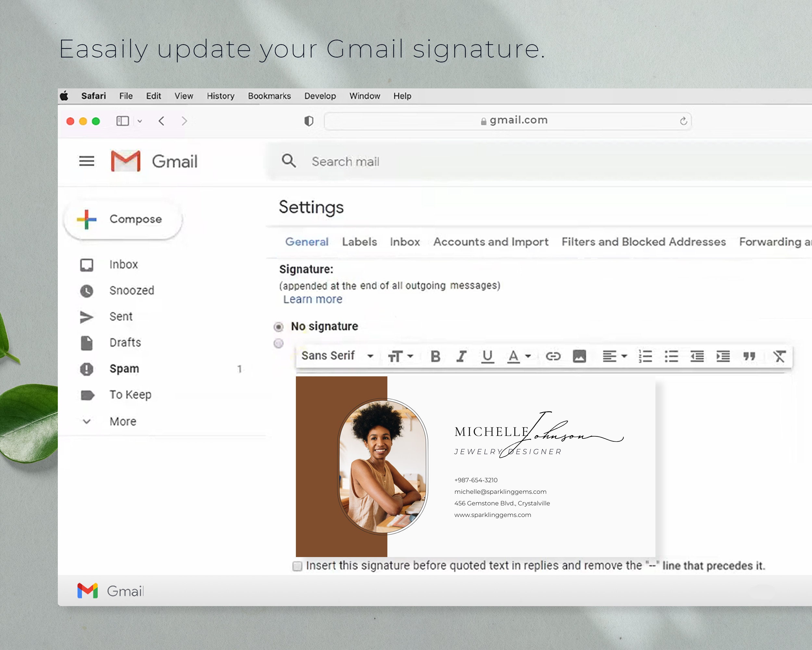
Task: Open the Sans Serif font dropdown
Action: [336, 356]
